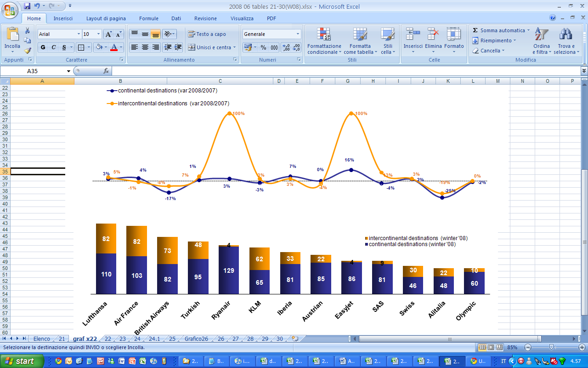Align cell text to the left
Viewport: 588px width, 368px height.
pos(134,47)
